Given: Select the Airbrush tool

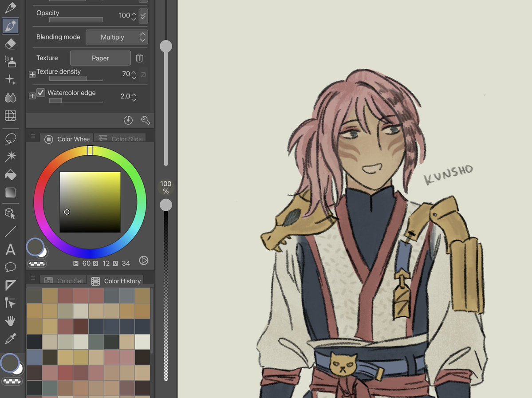Looking at the screenshot, I should click(11, 61).
